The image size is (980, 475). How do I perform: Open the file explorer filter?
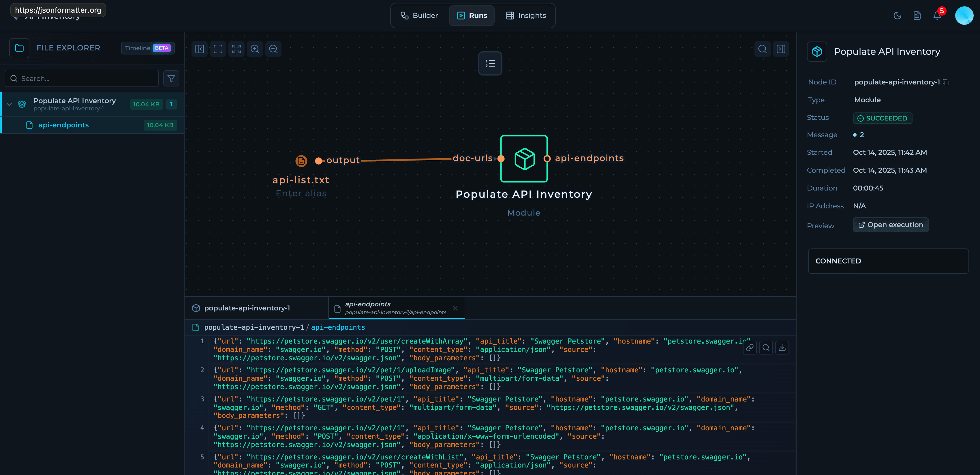171,78
